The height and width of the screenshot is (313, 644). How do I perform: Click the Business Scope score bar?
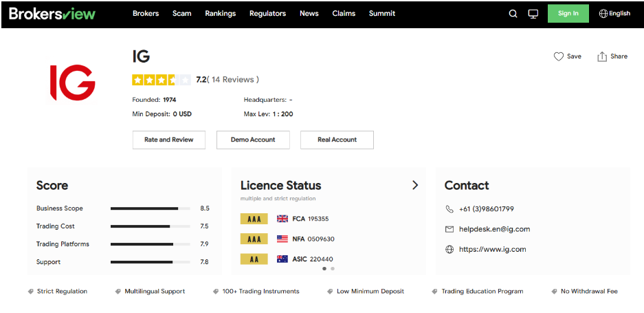click(151, 208)
